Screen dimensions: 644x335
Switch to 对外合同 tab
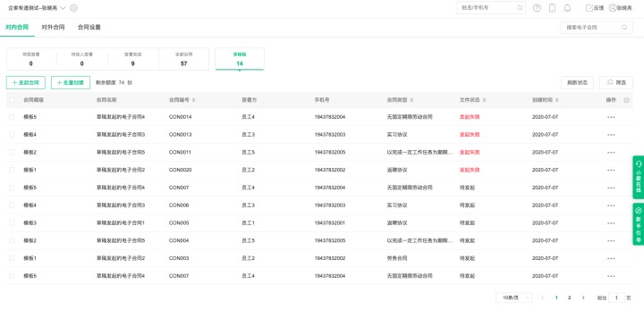53,27
